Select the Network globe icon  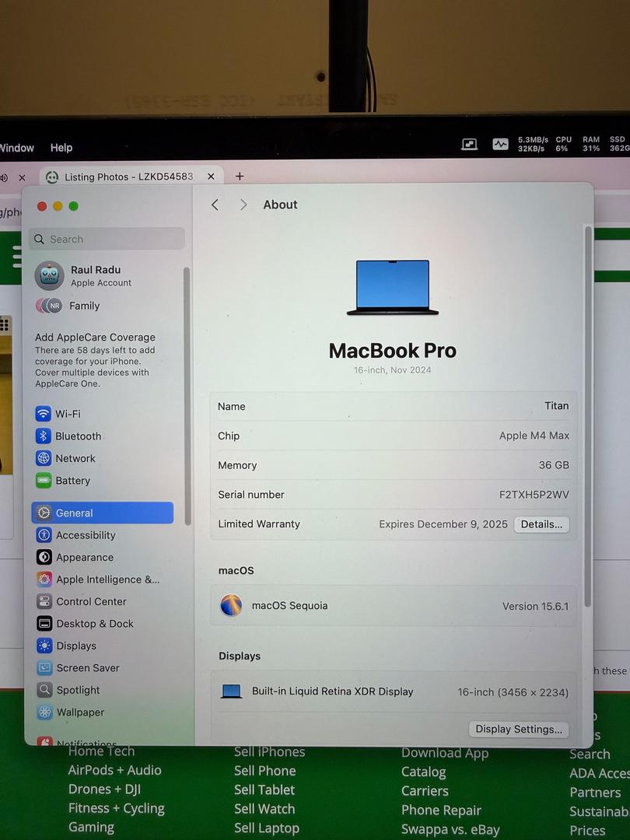coord(44,459)
